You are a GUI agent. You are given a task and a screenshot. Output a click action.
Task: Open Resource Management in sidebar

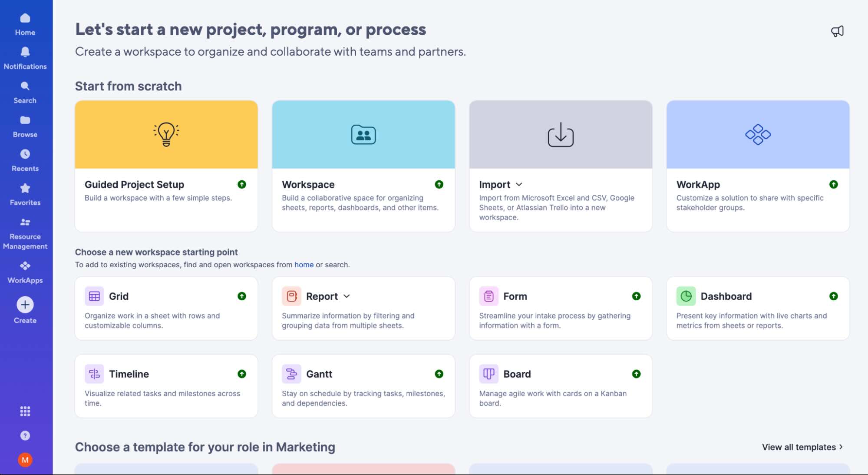(x=25, y=234)
